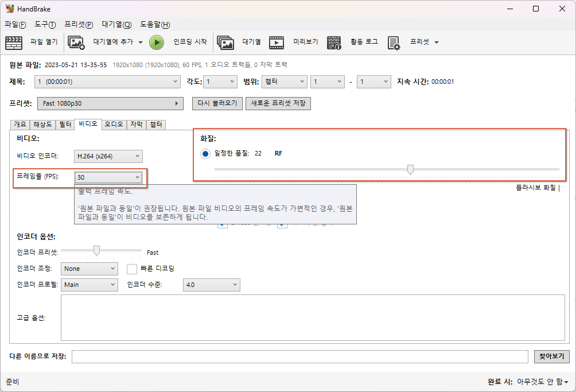This screenshot has width=576, height=392.
Task: Click the Preview film frame icon
Action: pyautogui.click(x=277, y=42)
